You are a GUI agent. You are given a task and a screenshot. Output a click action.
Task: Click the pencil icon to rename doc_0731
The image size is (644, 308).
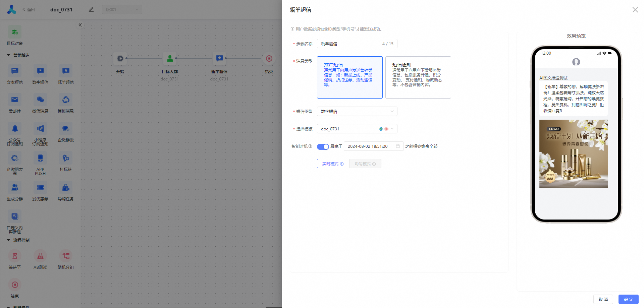point(91,9)
